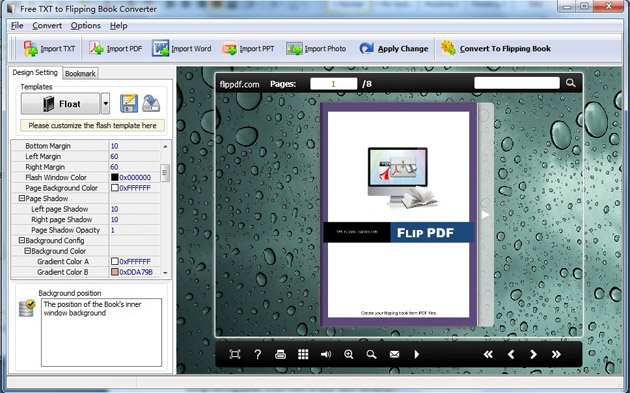Click the Convert To Flipping Book gear icon

(x=448, y=48)
